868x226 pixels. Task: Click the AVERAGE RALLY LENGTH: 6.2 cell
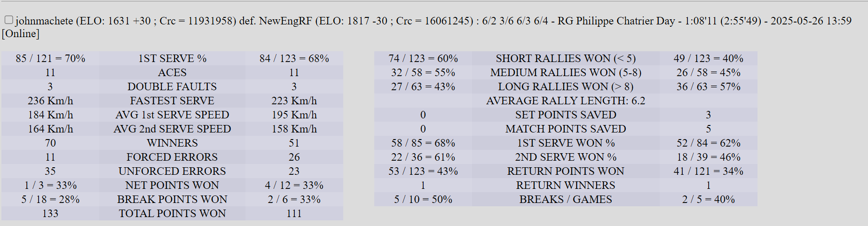click(566, 101)
